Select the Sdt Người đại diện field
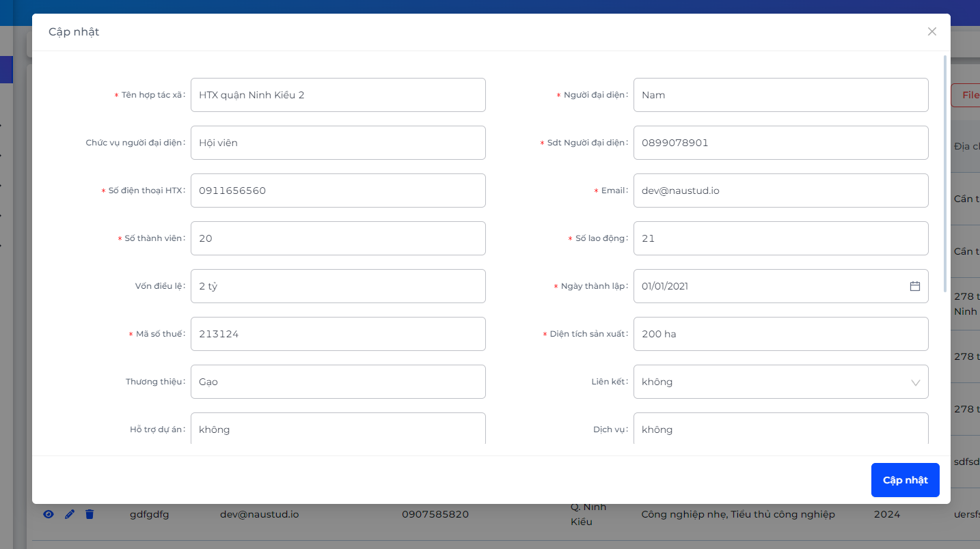Image resolution: width=980 pixels, height=549 pixels. [780, 143]
